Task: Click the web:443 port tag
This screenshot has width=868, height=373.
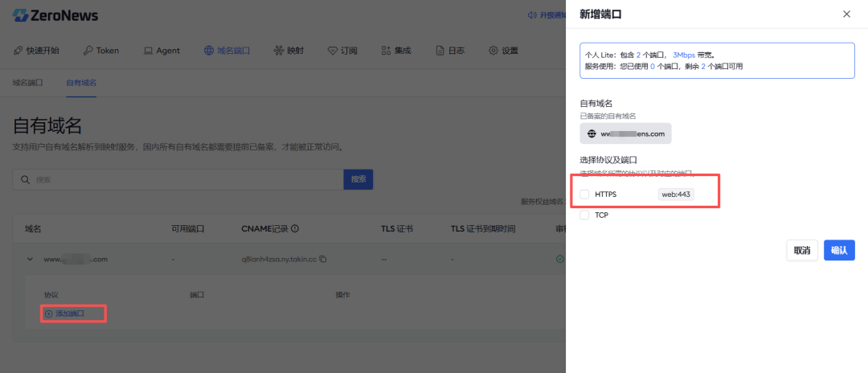Action: pos(676,195)
